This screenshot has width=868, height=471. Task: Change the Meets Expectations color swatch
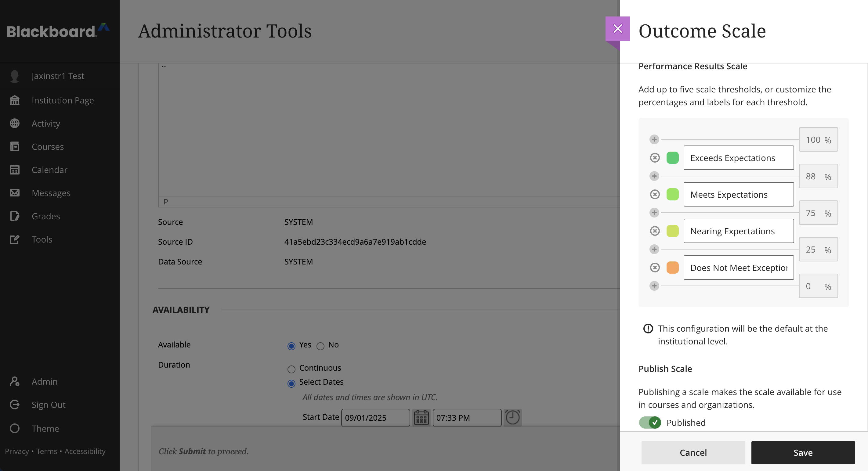672,194
